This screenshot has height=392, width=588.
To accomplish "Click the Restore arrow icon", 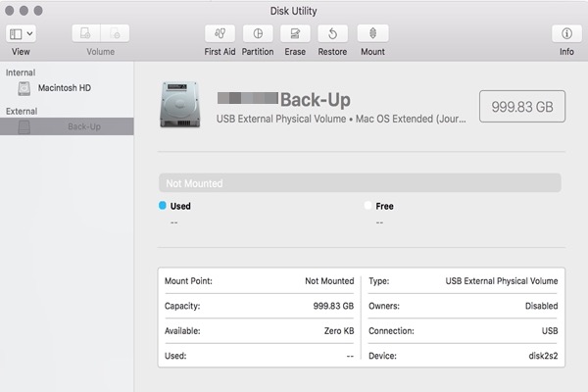I will pos(332,33).
